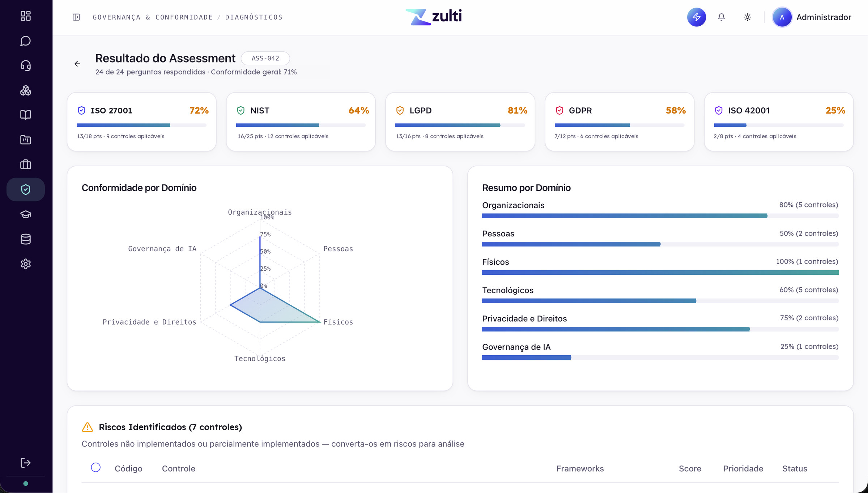Open the chat bubble icon in sidebar
Image resolution: width=868 pixels, height=493 pixels.
25,41
